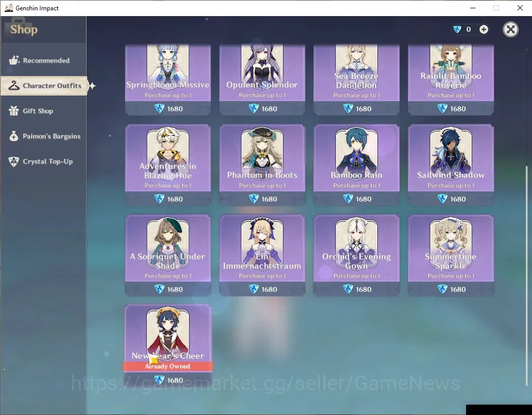Go to the Crystal Top-Up tab
Image resolution: width=532 pixels, height=415 pixels.
tap(44, 162)
